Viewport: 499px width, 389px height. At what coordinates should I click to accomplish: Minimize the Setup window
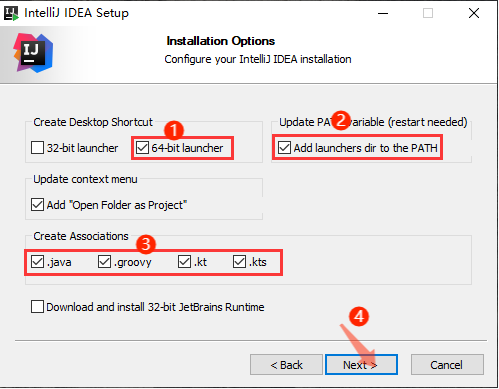383,14
